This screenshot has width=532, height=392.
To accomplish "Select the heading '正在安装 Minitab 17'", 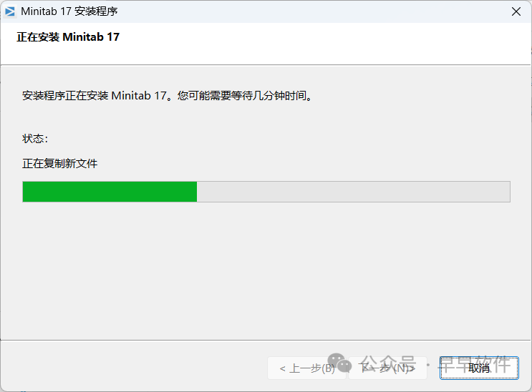I will pyautogui.click(x=68, y=37).
